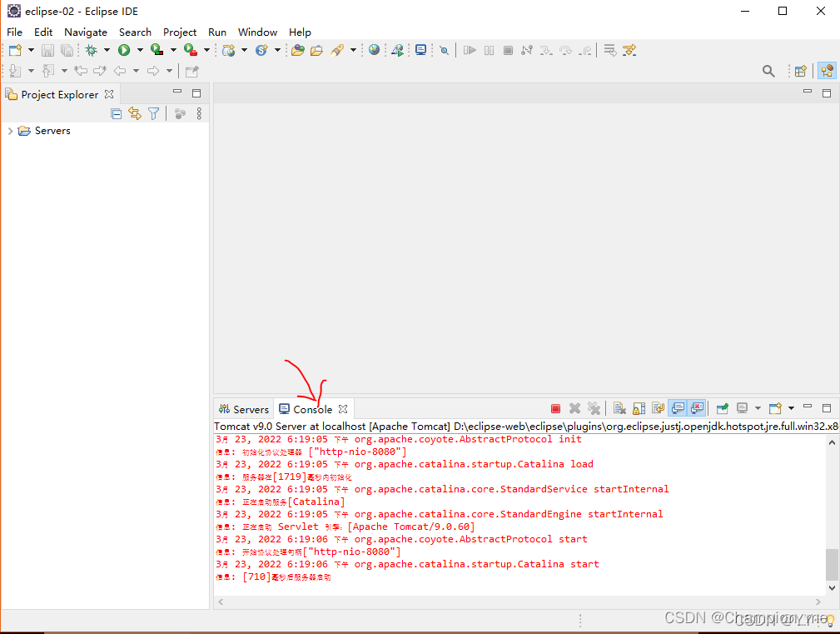Click the Disconnect debug icon

click(527, 50)
